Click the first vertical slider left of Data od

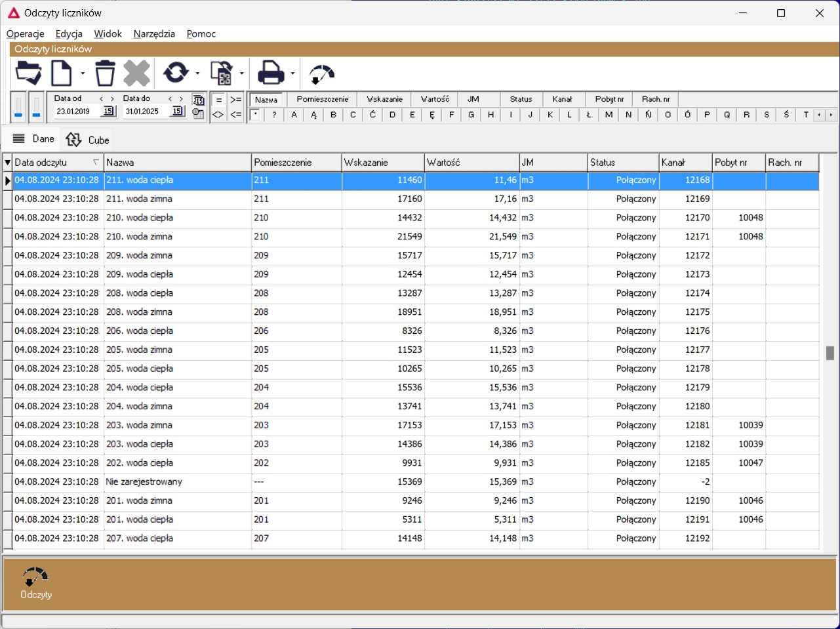pyautogui.click(x=18, y=108)
